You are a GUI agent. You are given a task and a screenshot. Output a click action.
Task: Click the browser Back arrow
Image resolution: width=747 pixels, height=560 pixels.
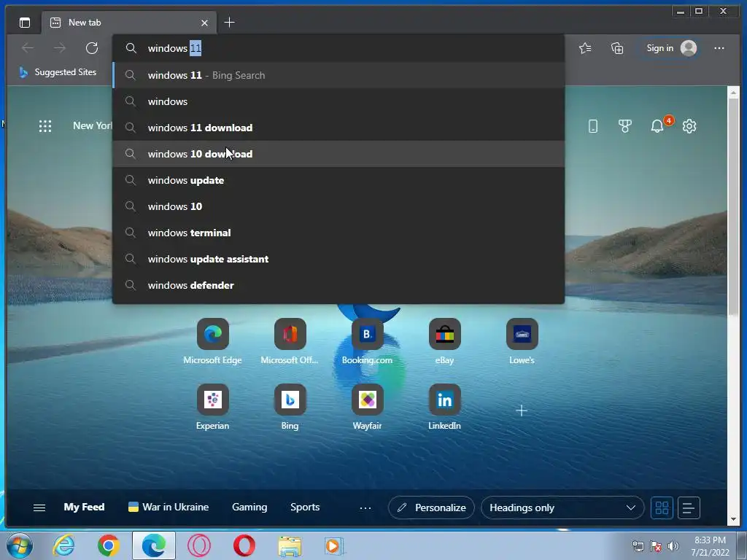point(28,48)
